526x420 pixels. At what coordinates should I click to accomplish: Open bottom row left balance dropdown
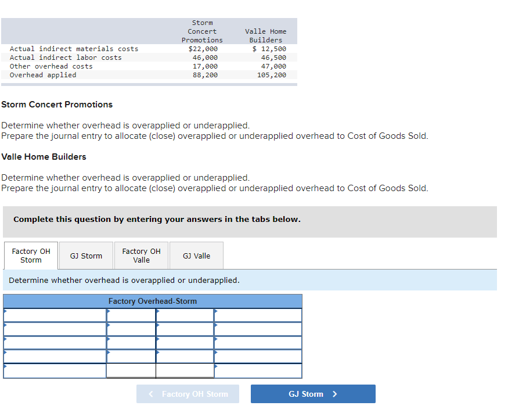click(55, 371)
